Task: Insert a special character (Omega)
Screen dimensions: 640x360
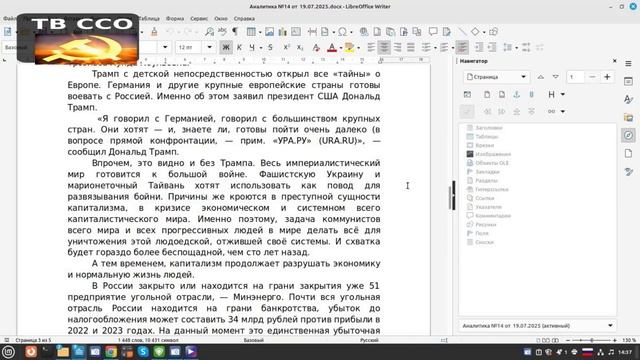Action: tap(342, 31)
